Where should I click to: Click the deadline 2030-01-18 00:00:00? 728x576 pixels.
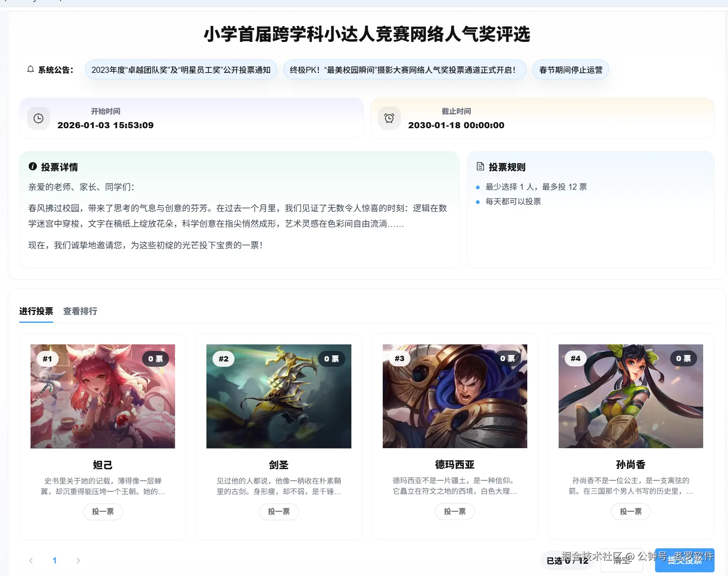tap(456, 125)
